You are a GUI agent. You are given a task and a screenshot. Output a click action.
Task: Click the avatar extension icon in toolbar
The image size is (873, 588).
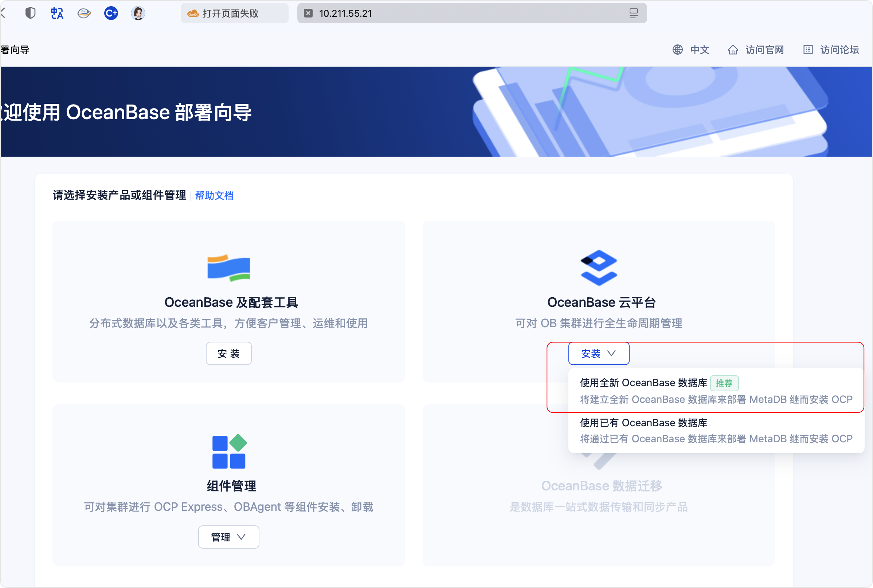[138, 13]
